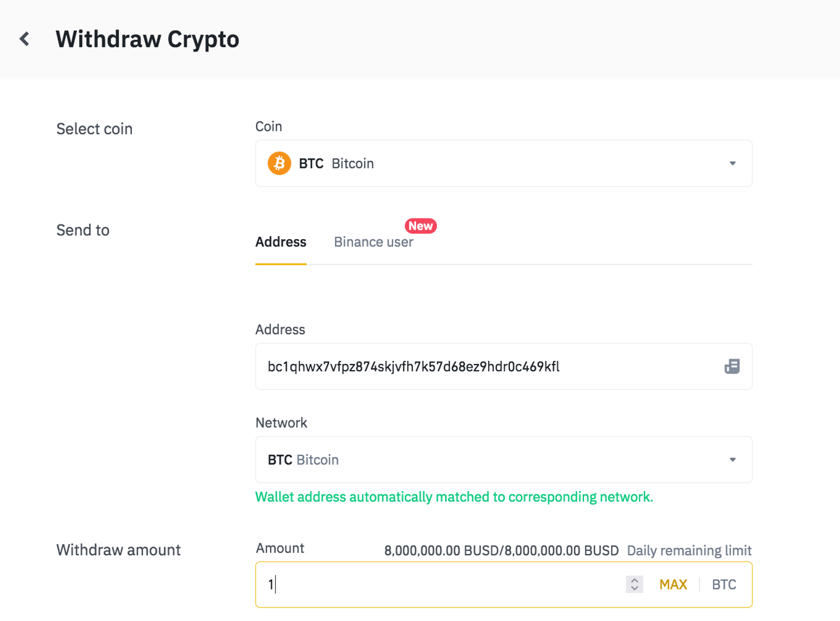The height and width of the screenshot is (621, 840).
Task: Open the BTC Bitcoin coin selector
Action: [467, 163]
